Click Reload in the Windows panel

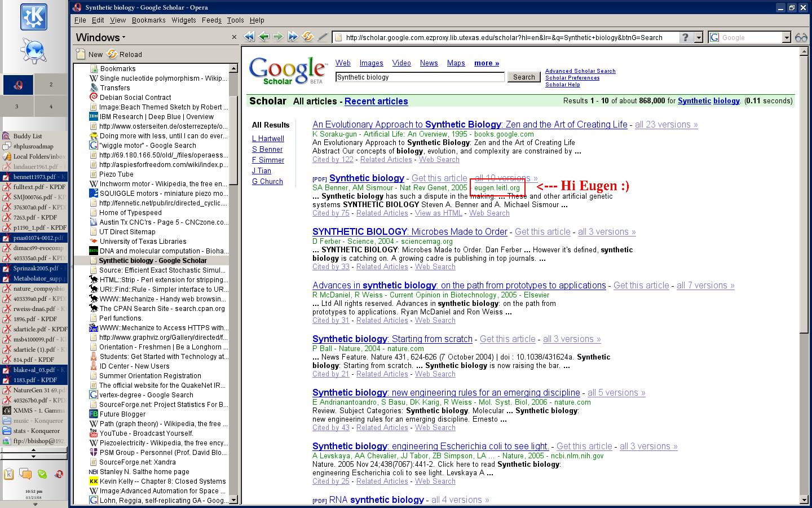tap(124, 54)
